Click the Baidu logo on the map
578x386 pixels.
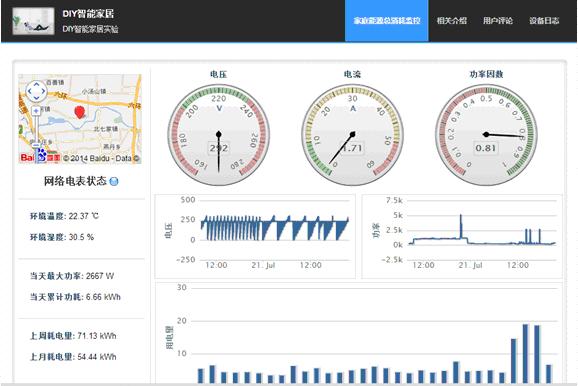40,157
